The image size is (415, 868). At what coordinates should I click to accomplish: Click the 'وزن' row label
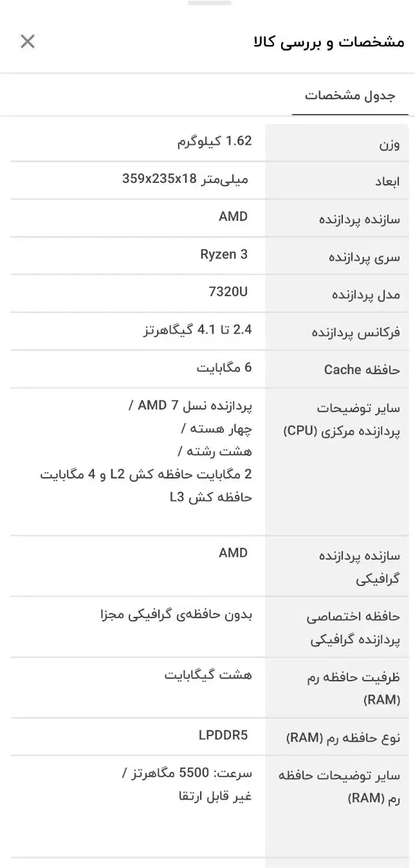(388, 144)
